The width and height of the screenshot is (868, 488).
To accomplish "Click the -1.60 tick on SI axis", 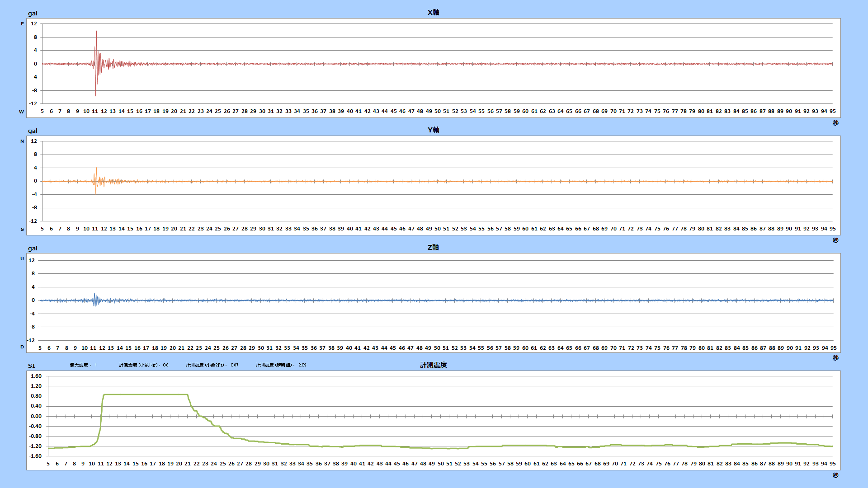I will click(x=35, y=456).
